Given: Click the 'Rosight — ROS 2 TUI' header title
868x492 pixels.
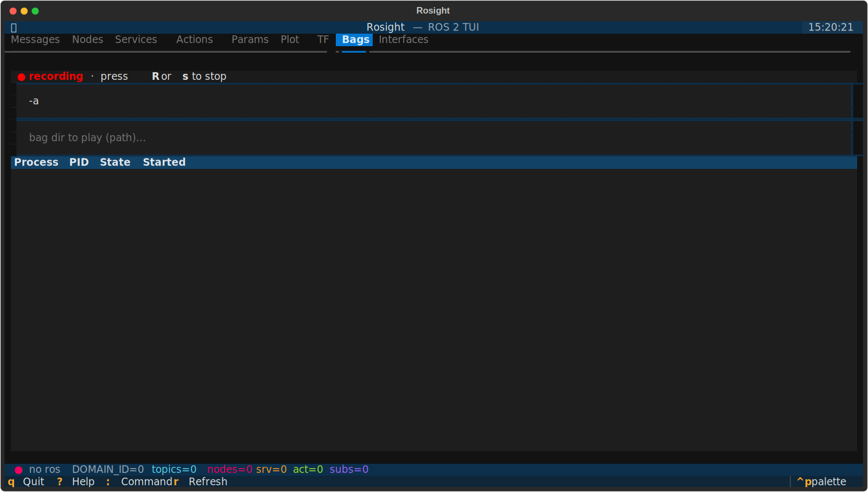Looking at the screenshot, I should click(423, 27).
